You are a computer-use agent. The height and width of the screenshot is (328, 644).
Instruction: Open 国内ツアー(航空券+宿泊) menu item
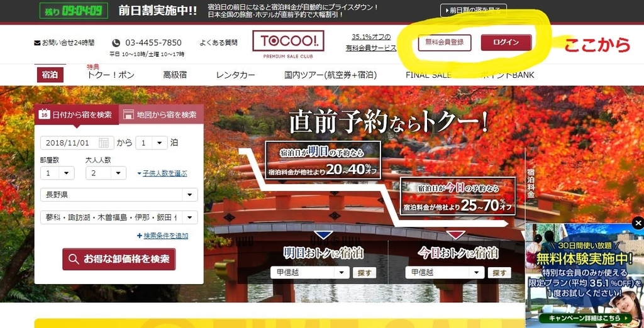pos(330,75)
